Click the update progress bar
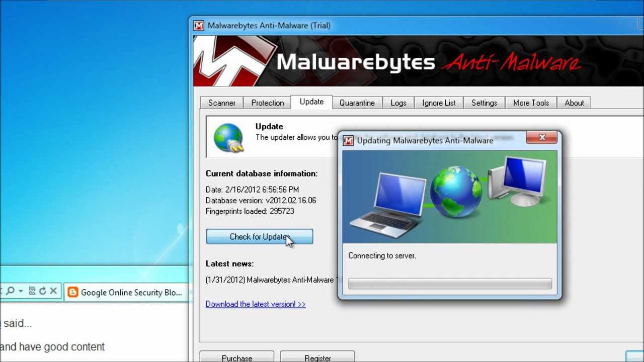This screenshot has width=644, height=362. 450,284
